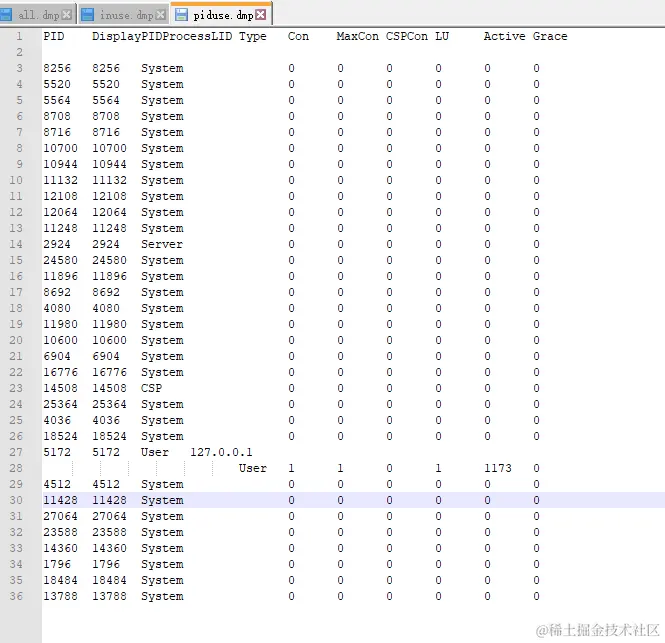Click the save icon on piduse.dmp tab

click(182, 15)
